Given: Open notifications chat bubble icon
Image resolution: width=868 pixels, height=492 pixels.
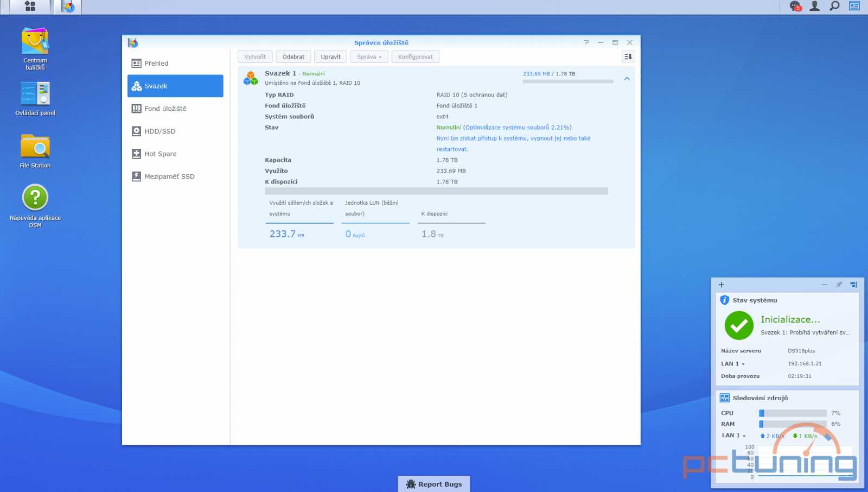Looking at the screenshot, I should pyautogui.click(x=795, y=6).
